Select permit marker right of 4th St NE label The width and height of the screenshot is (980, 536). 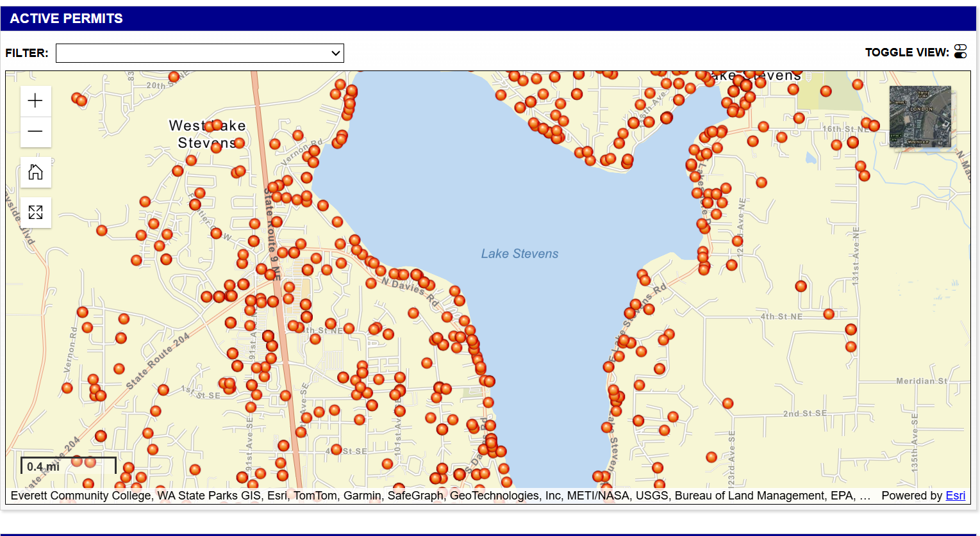[x=829, y=314]
